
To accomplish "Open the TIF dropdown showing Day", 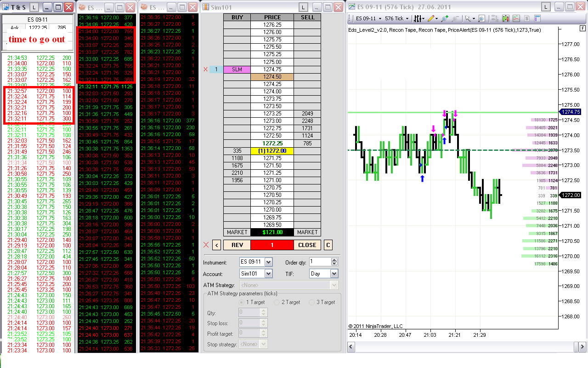I will click(334, 274).
